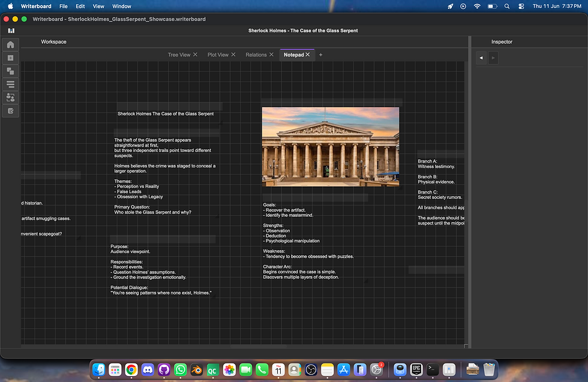
Task: Click 'Branch C:' text in right note
Action: tap(427, 192)
